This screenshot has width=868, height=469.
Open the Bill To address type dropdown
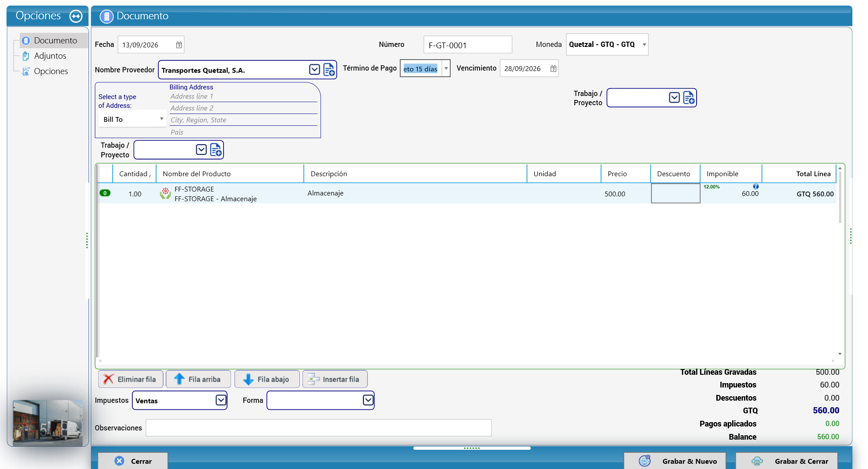tap(161, 119)
